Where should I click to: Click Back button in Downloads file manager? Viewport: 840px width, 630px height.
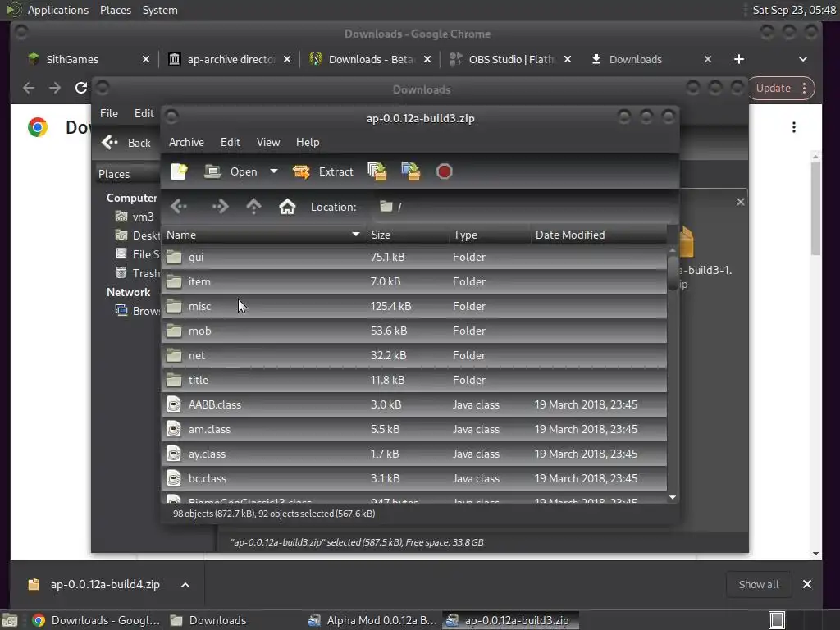pyautogui.click(x=126, y=143)
